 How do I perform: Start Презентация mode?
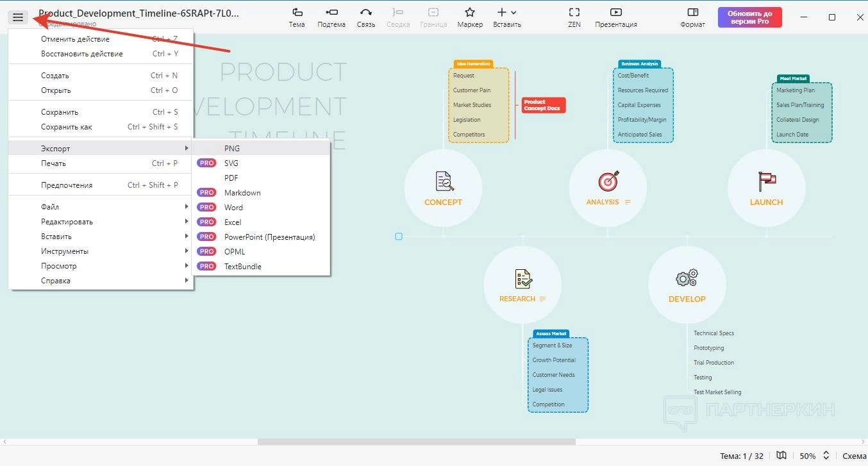click(615, 17)
